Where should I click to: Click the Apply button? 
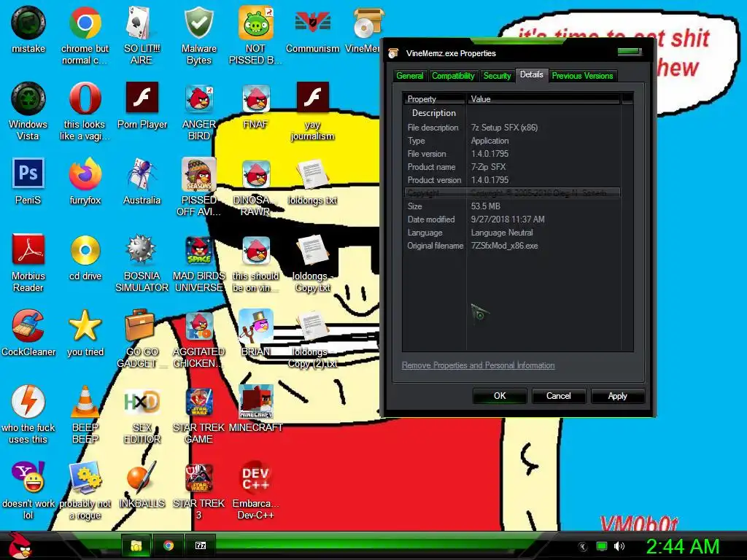[617, 396]
